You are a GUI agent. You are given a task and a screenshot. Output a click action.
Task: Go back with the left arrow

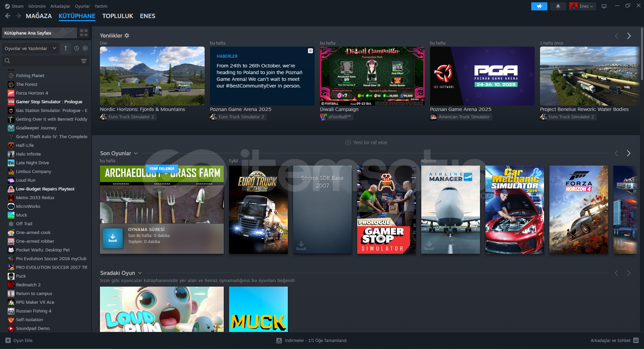[8, 16]
